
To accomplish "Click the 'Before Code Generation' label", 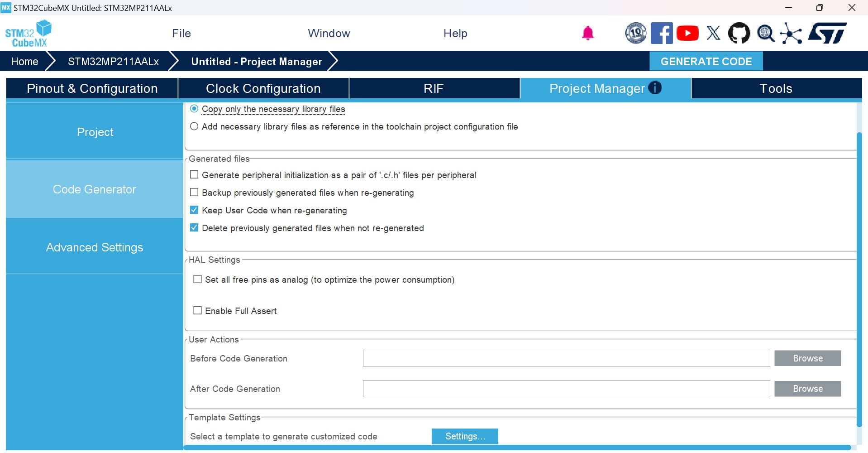I will pyautogui.click(x=238, y=359).
